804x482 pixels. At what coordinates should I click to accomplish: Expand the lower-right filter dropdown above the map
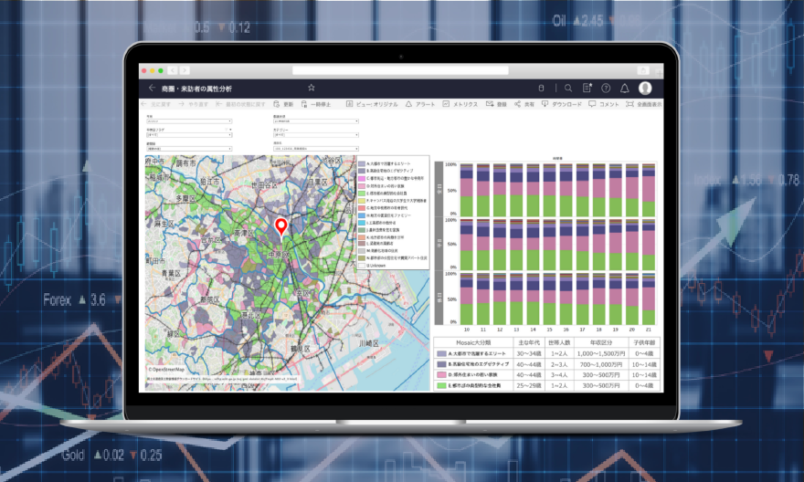coord(314,148)
